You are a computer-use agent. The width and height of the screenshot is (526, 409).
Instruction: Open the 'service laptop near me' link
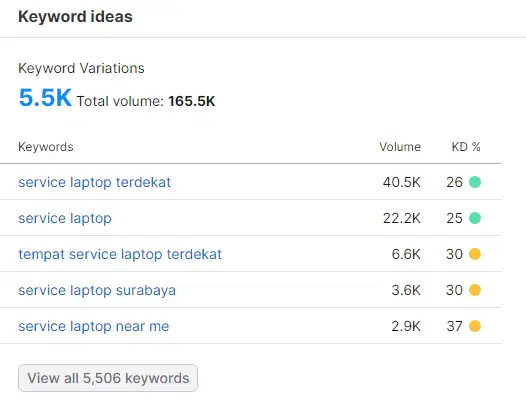[x=94, y=326]
